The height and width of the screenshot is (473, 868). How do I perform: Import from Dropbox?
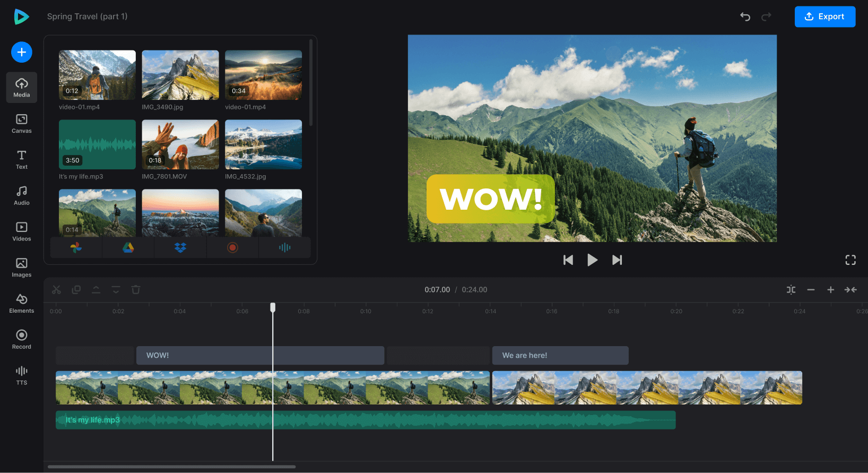pyautogui.click(x=180, y=247)
